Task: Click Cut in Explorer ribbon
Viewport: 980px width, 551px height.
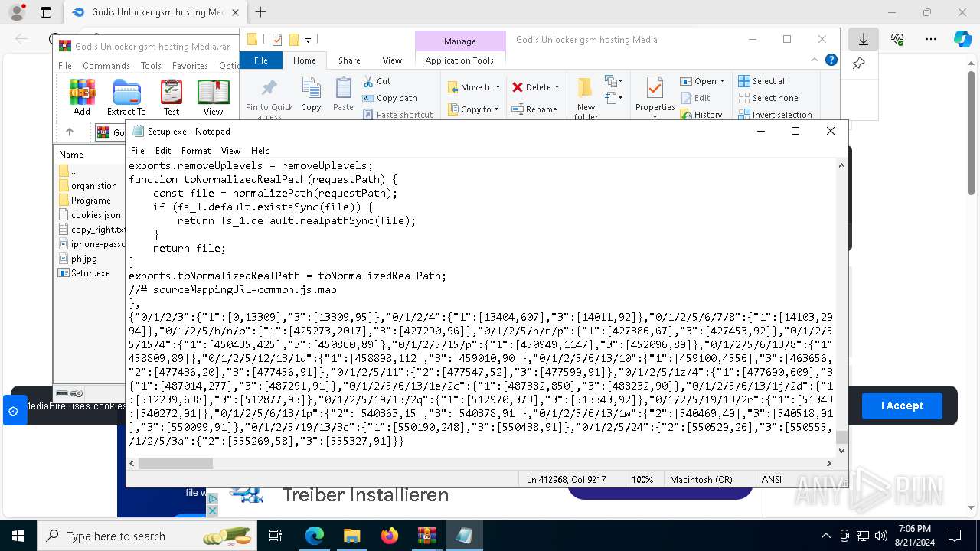Action: coord(377,81)
